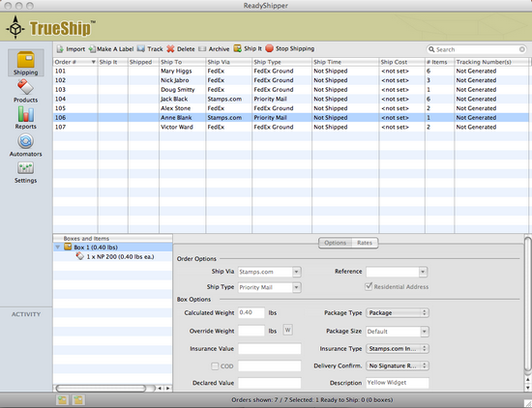Open the Delivery Confirm. dropdown

pyautogui.click(x=398, y=365)
